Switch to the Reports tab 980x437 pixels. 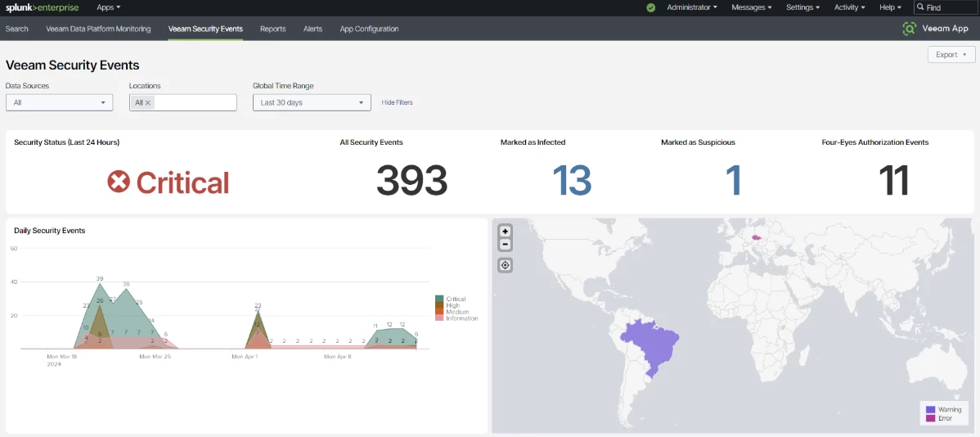click(x=273, y=29)
